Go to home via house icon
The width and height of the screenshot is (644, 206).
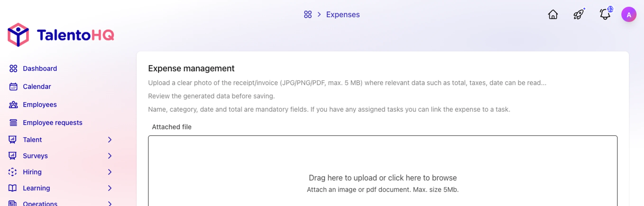[x=553, y=14]
